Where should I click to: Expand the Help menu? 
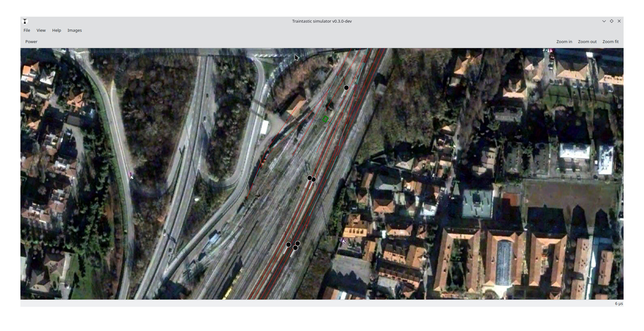pyautogui.click(x=57, y=30)
